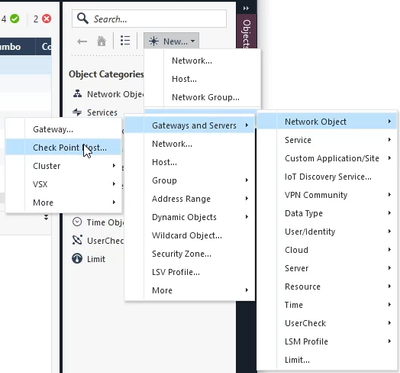The height and width of the screenshot is (373, 400).
Task: Switch to the list view icon
Action: [125, 41]
